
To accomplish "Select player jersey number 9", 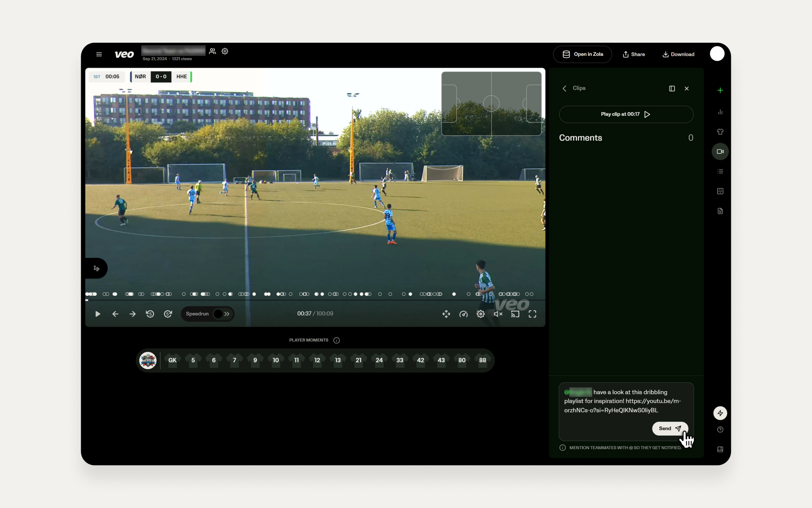I will [255, 361].
